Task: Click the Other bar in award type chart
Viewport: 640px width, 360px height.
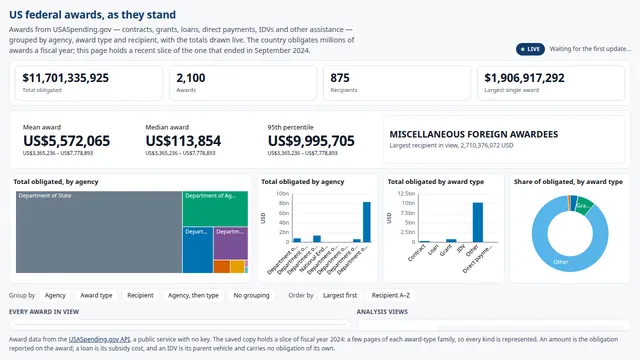Action: coord(478,222)
